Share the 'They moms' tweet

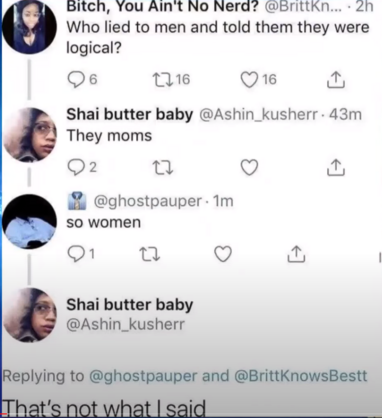336,167
